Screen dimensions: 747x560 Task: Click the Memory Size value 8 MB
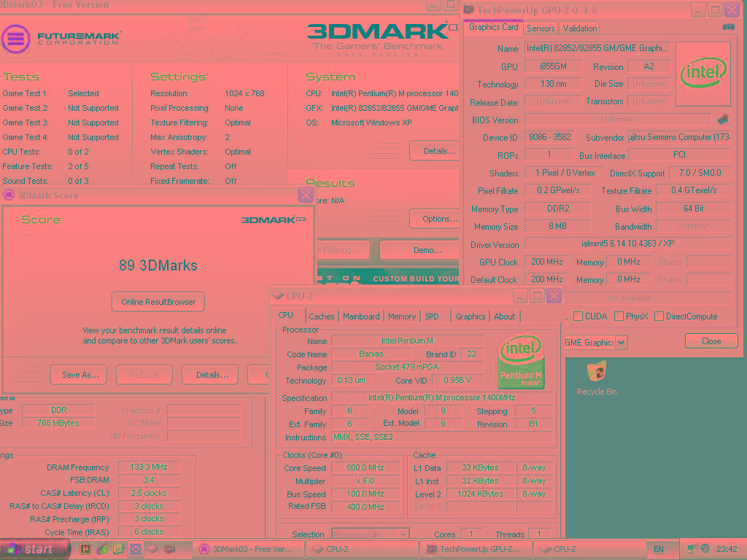pos(557,226)
